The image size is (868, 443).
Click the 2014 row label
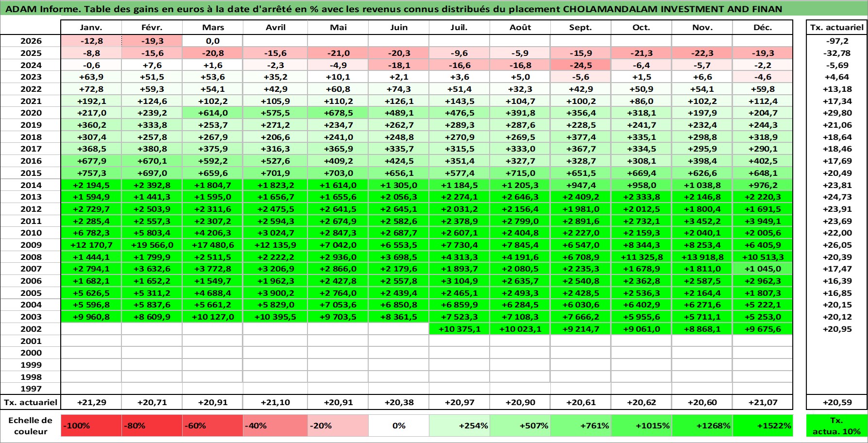click(31, 185)
